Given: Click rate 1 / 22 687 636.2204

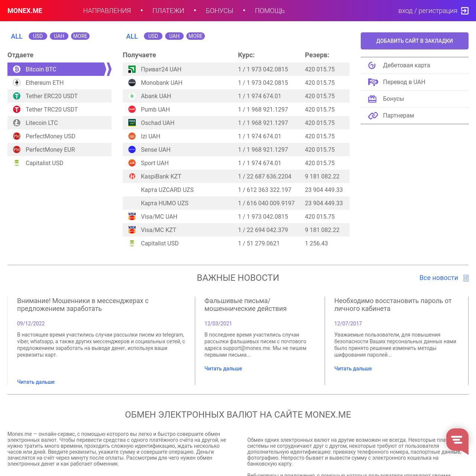Looking at the screenshot, I should click(x=265, y=176).
